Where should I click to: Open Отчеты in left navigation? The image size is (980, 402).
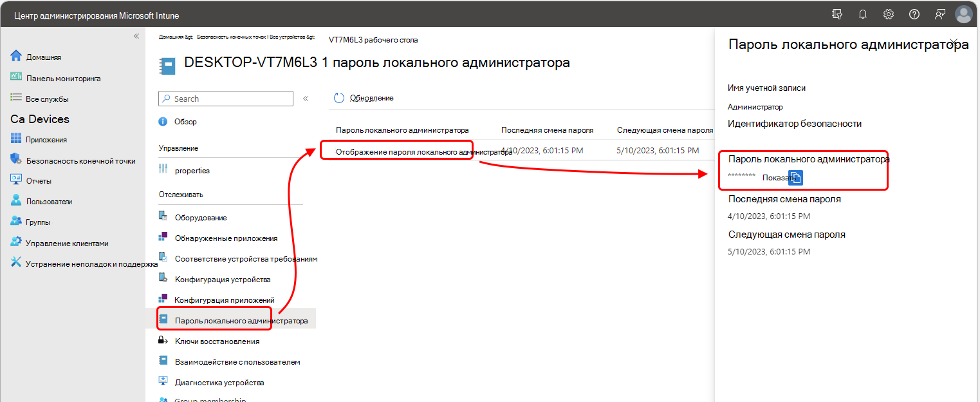click(x=39, y=181)
